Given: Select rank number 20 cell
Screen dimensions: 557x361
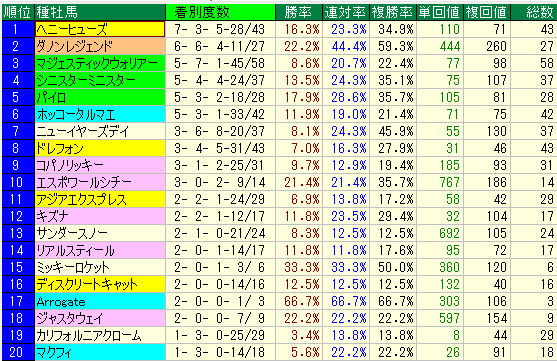Looking at the screenshot, I should point(18,352).
